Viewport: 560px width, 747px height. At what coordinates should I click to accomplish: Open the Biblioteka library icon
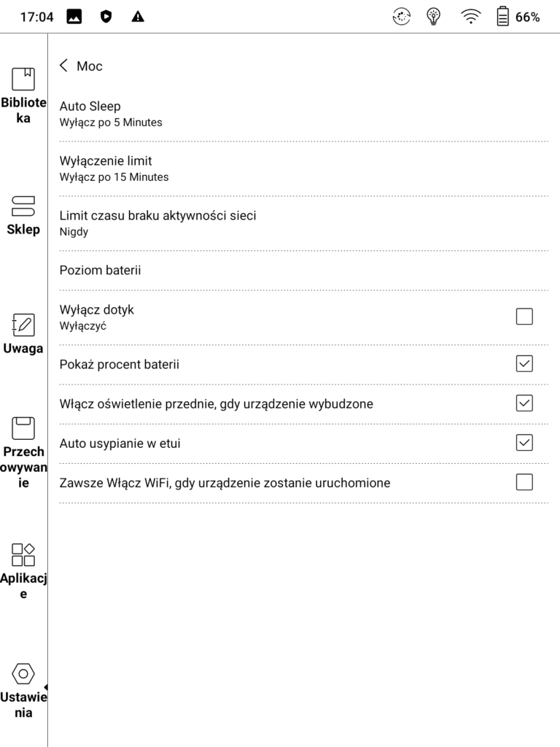(23, 80)
